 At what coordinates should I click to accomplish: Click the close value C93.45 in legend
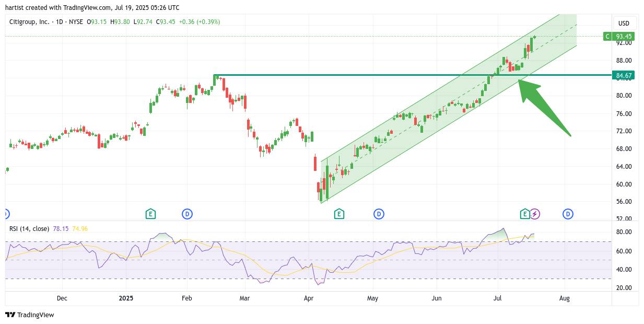166,22
